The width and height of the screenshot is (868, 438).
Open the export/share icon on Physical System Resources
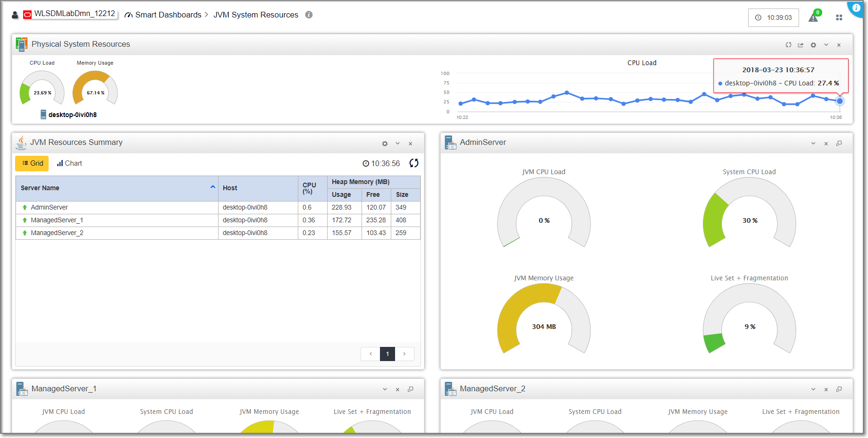tap(801, 44)
